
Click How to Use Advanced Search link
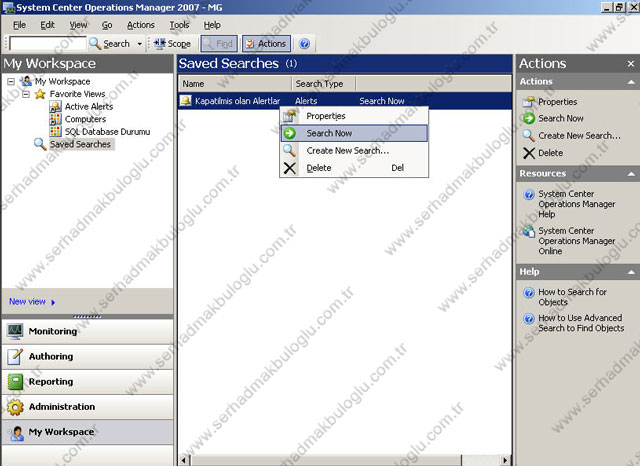click(581, 323)
